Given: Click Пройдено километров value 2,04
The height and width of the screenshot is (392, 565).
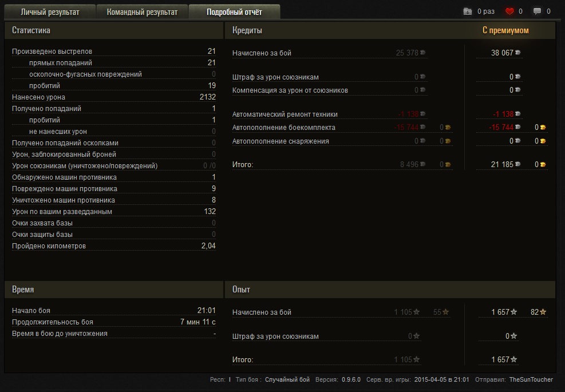Looking at the screenshot, I should (x=208, y=246).
